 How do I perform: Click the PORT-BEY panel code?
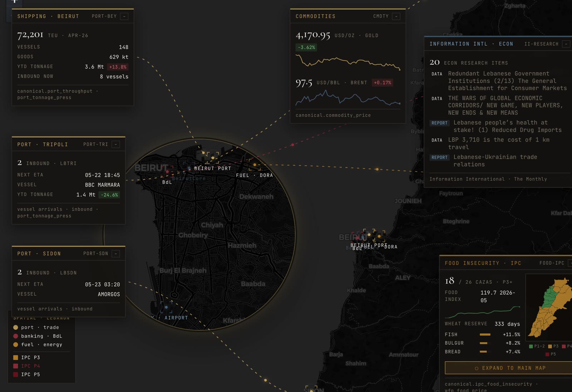(x=104, y=16)
